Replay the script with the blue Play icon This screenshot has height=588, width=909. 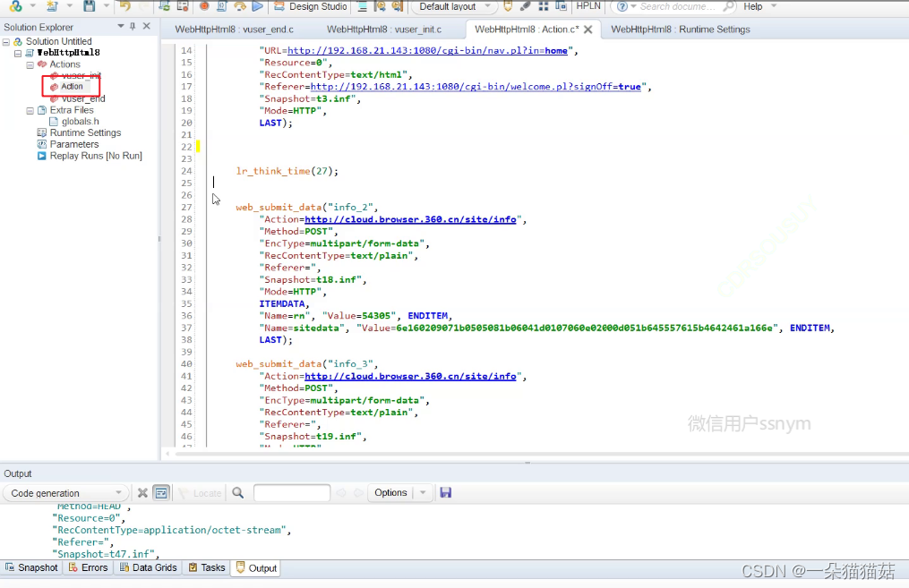pos(257,5)
